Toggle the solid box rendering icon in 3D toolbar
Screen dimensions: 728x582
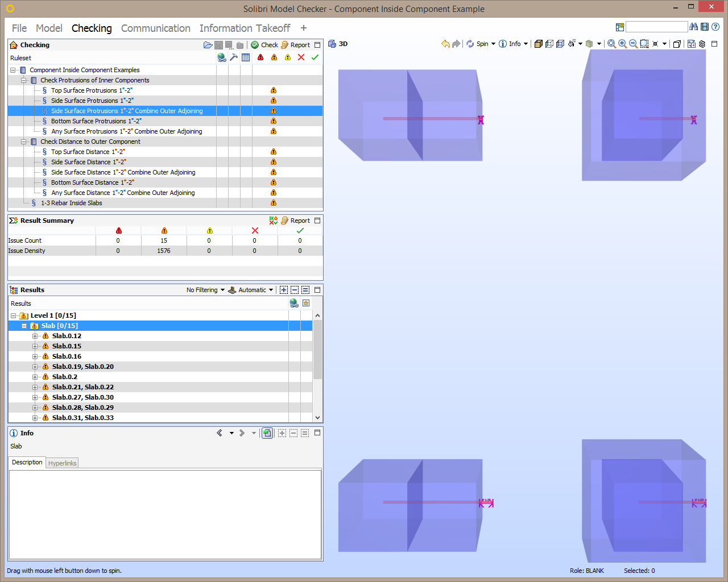click(x=539, y=44)
